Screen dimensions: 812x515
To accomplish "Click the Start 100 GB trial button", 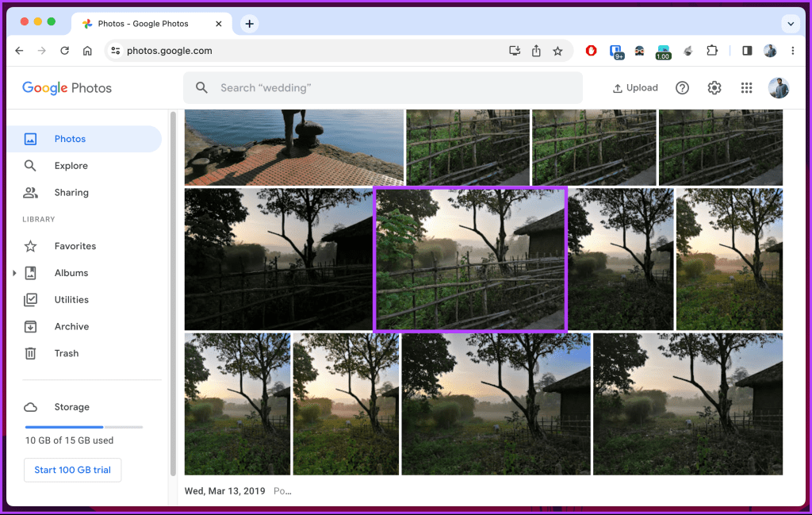I will (x=72, y=470).
